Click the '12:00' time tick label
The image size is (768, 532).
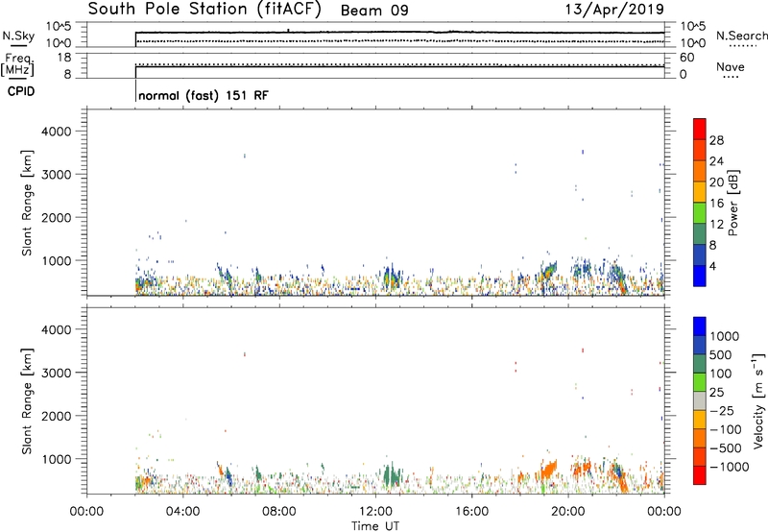(375, 512)
